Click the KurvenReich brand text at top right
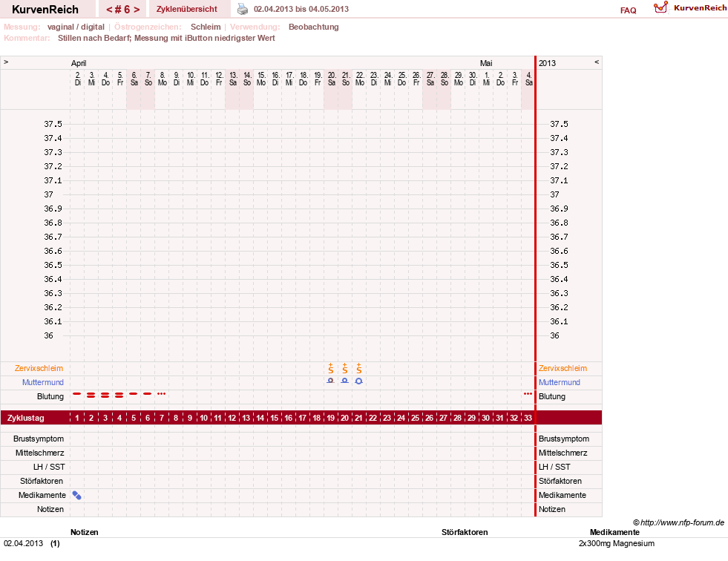The image size is (728, 561). [x=700, y=8]
